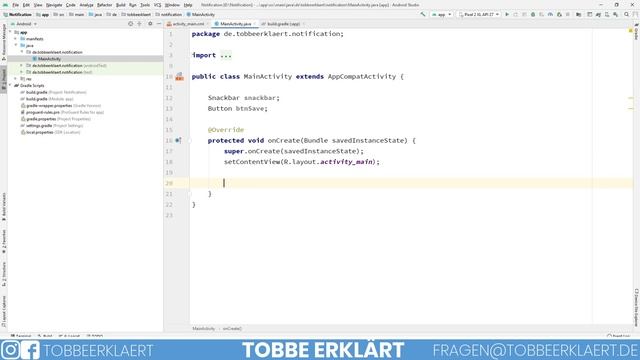
Task: Expand the folded import statements
Action: [226, 55]
